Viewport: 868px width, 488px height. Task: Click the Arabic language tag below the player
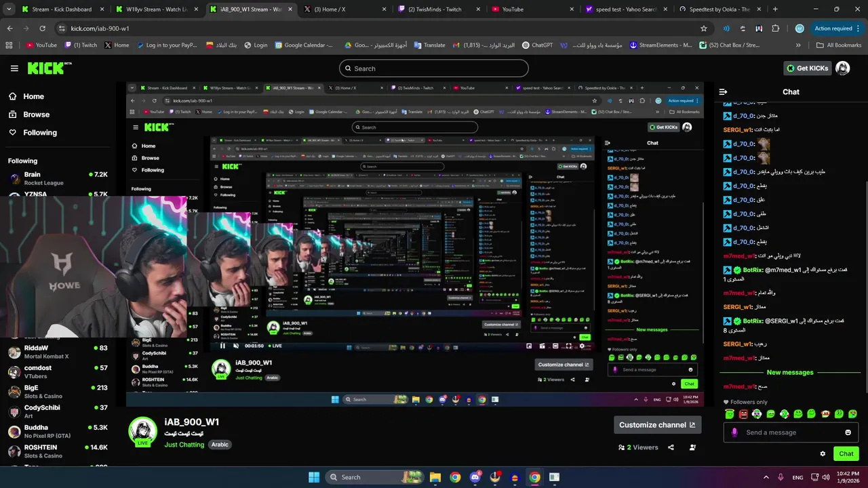coord(220,445)
